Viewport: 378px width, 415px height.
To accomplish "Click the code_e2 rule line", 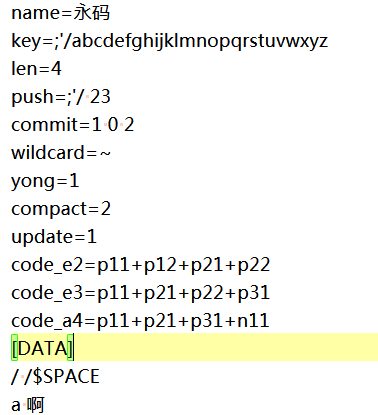I will pos(140,265).
